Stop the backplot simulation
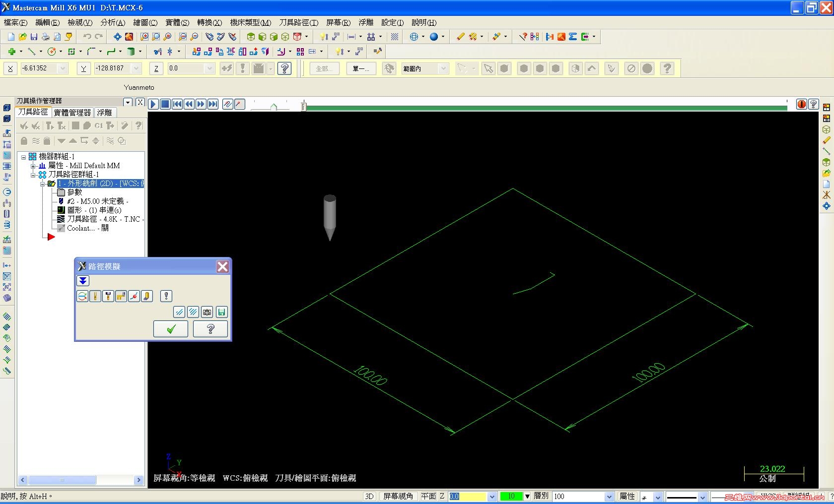The height and width of the screenshot is (504, 834). click(165, 104)
